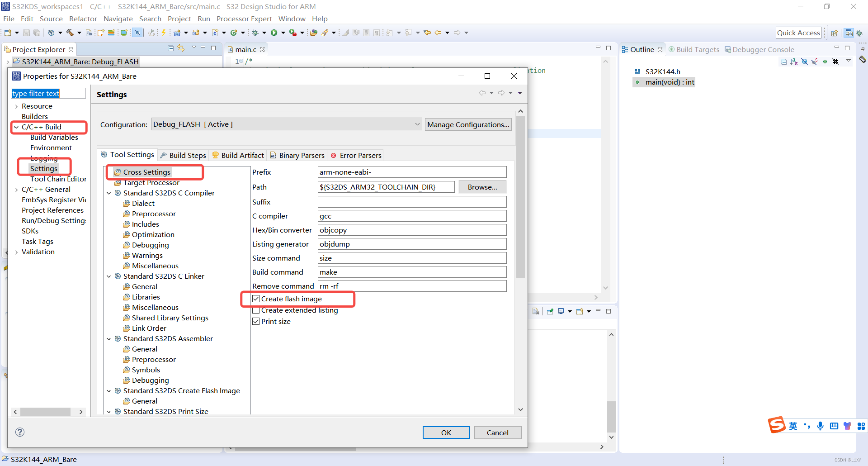Click the microphone icon in IME bar
The height and width of the screenshot is (466, 868).
[x=821, y=426]
